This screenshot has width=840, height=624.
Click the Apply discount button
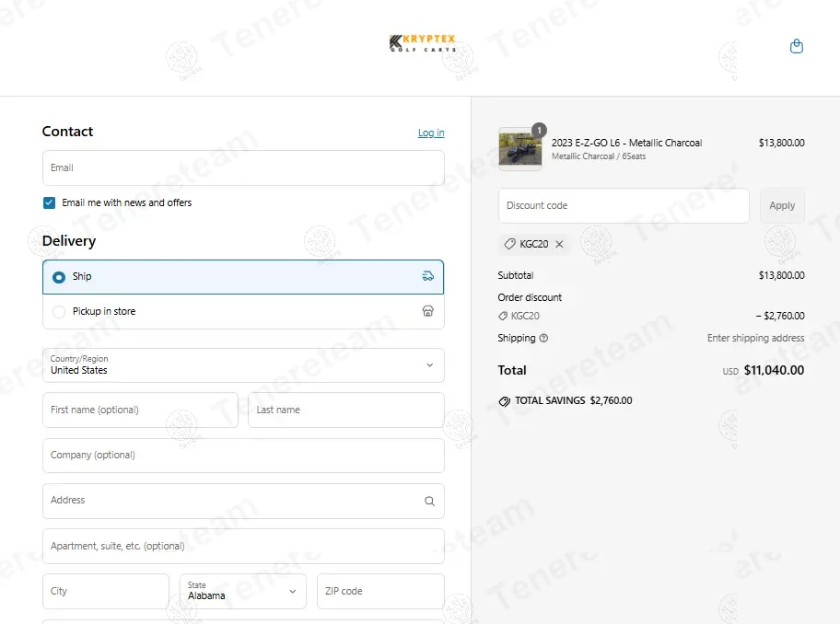782,205
